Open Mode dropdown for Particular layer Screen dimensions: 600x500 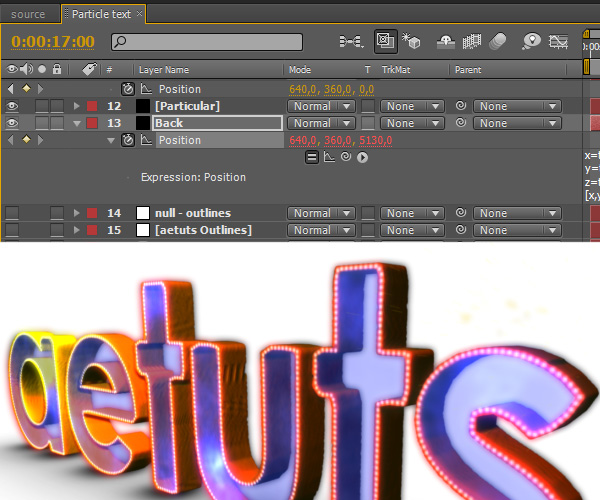click(321, 106)
